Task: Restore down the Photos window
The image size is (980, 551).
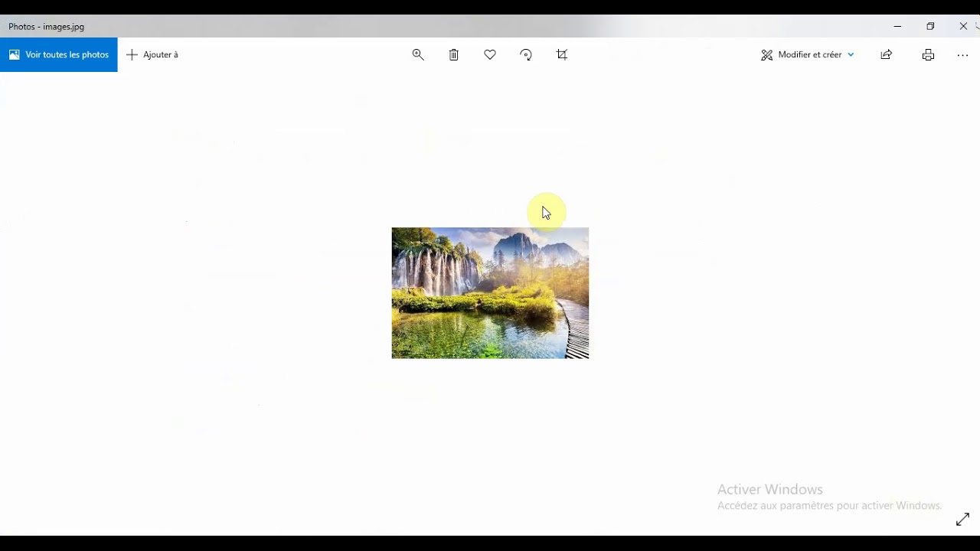Action: (x=930, y=26)
